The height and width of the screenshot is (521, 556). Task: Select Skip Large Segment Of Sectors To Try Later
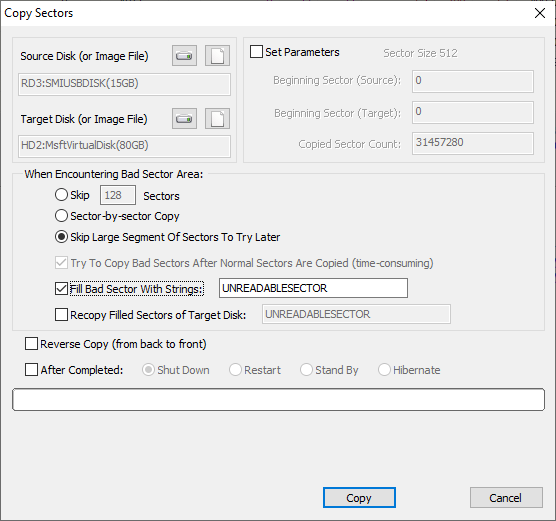(61, 237)
